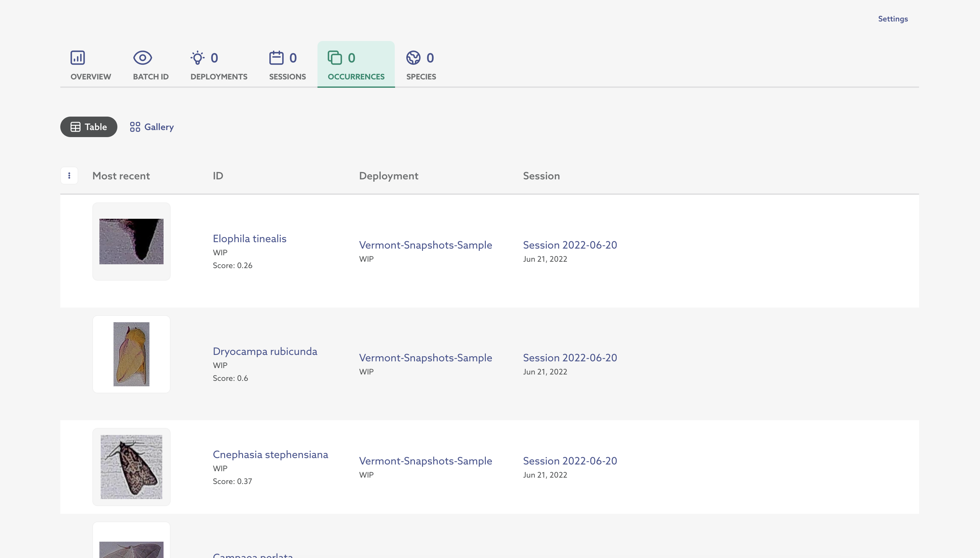Click the Gallery grid icon

click(x=135, y=127)
